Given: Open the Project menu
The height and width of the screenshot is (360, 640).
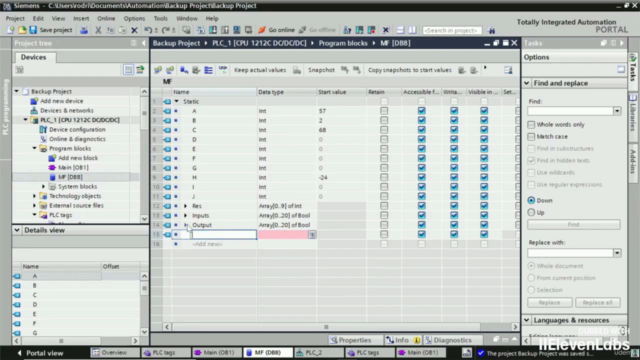Looking at the screenshot, I should pos(15,18).
